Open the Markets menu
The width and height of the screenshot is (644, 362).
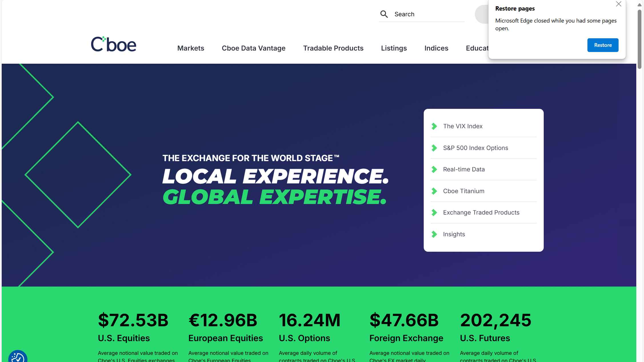coord(191,48)
